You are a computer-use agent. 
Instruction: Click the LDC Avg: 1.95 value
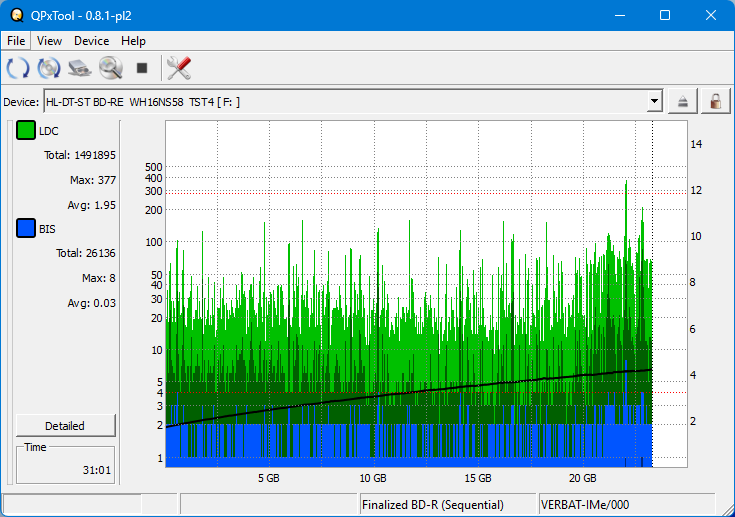coord(91,205)
